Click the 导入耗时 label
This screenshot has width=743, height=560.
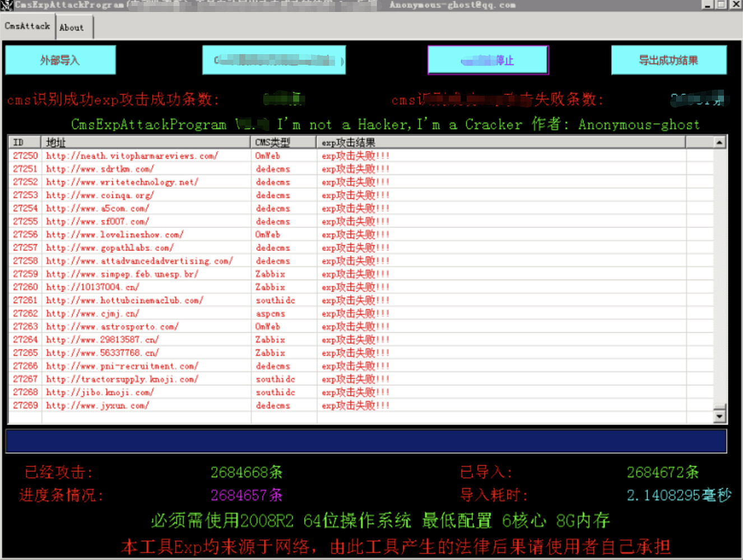click(494, 496)
